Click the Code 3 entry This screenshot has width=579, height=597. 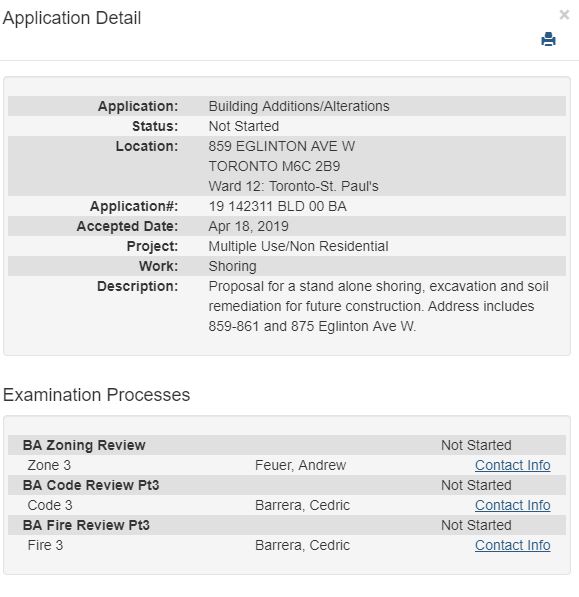tap(50, 505)
